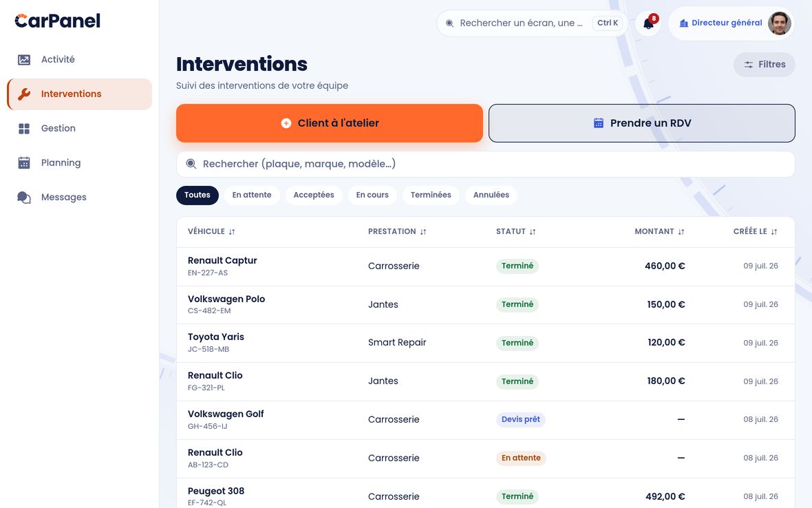Viewport: 812px width, 508px height.
Task: Click the Terminé badge for Renault Captur
Action: [x=517, y=266]
